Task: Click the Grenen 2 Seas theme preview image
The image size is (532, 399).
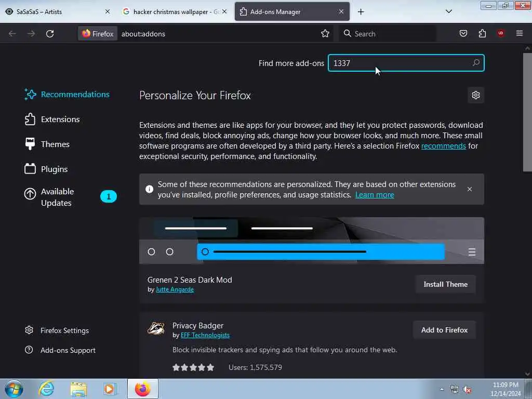Action: pos(312,241)
